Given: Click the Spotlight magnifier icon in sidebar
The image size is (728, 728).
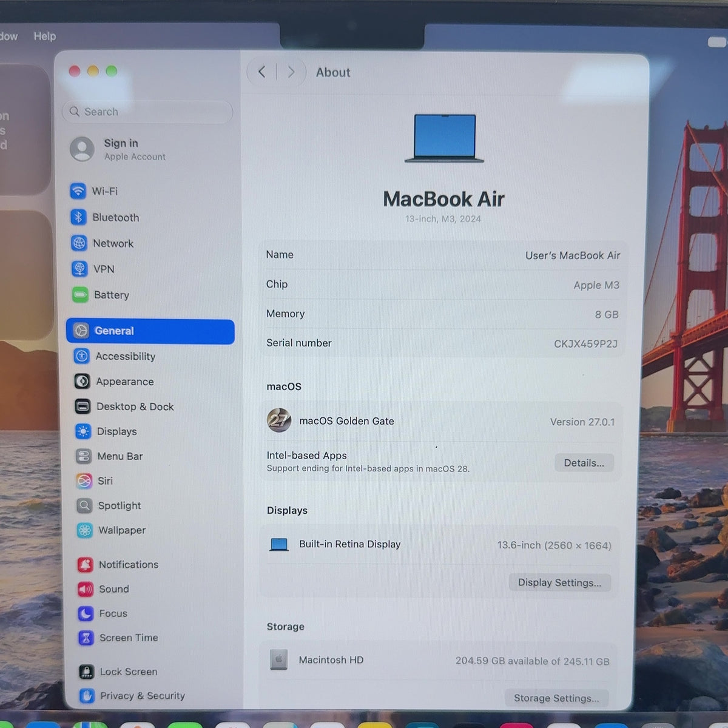Looking at the screenshot, I should pyautogui.click(x=84, y=505).
